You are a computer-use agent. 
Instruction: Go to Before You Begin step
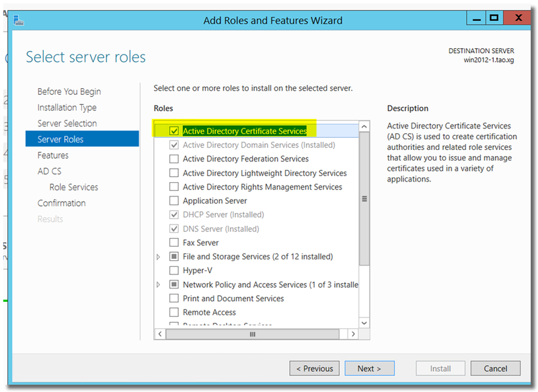pos(69,91)
